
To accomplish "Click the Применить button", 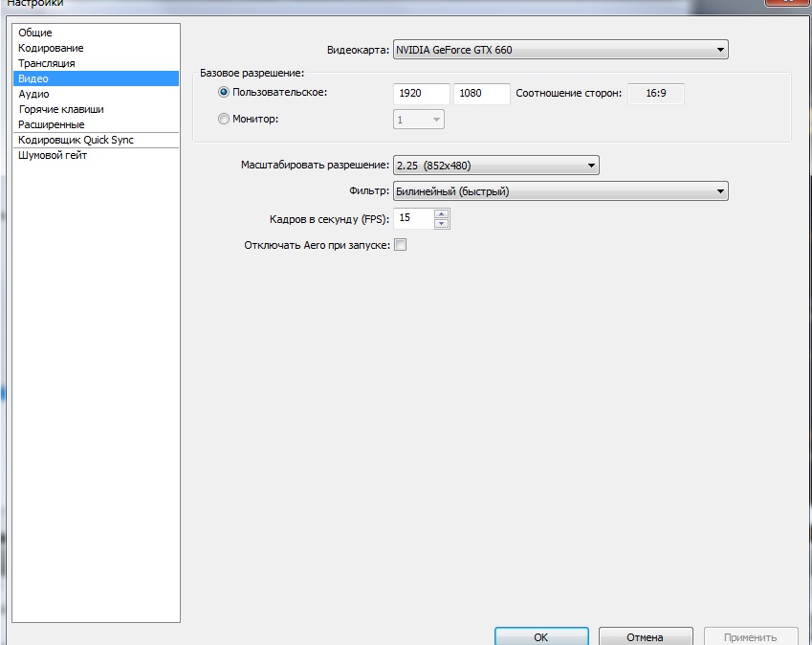I will pos(751,636).
